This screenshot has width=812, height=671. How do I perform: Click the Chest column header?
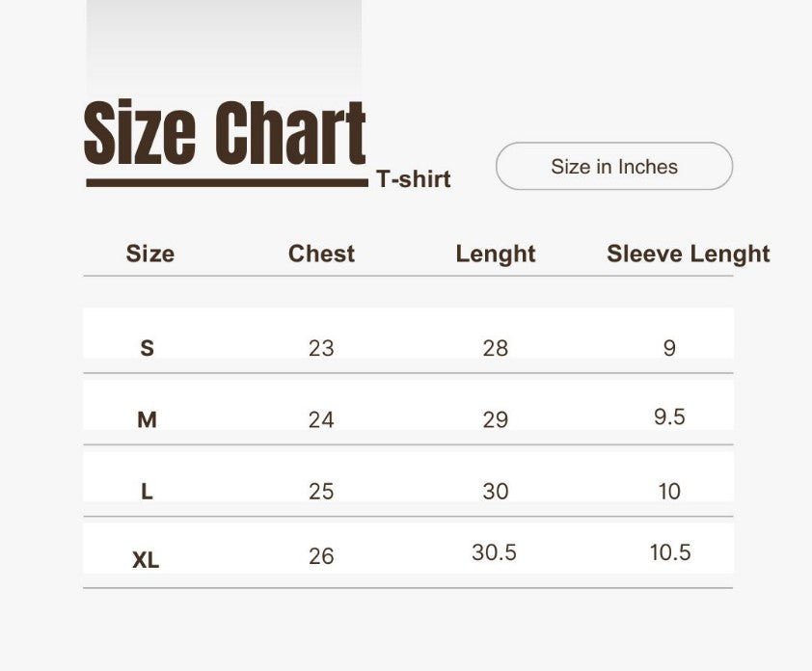click(321, 254)
